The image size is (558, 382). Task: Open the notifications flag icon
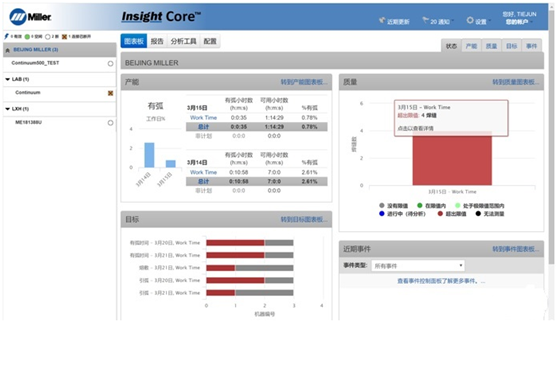(426, 20)
